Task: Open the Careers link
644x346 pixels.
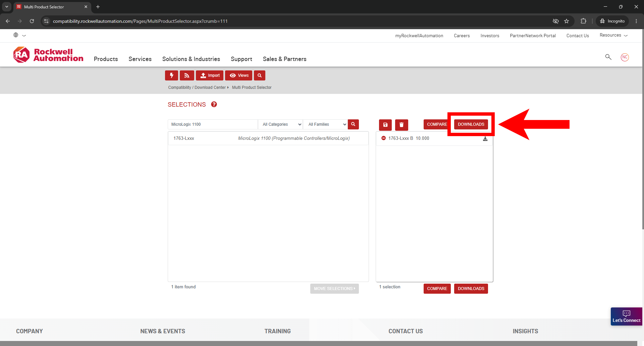Action: click(462, 36)
